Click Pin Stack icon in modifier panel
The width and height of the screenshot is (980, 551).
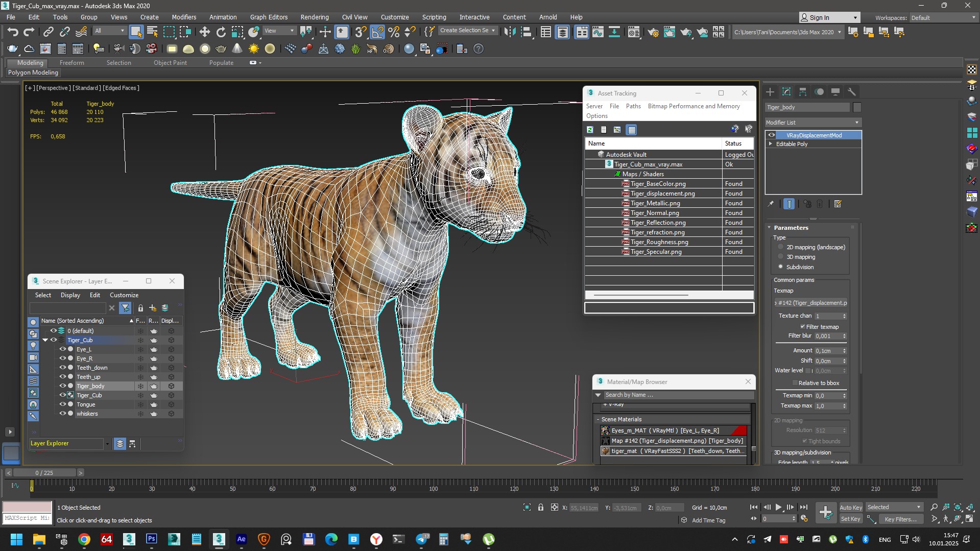click(x=771, y=204)
